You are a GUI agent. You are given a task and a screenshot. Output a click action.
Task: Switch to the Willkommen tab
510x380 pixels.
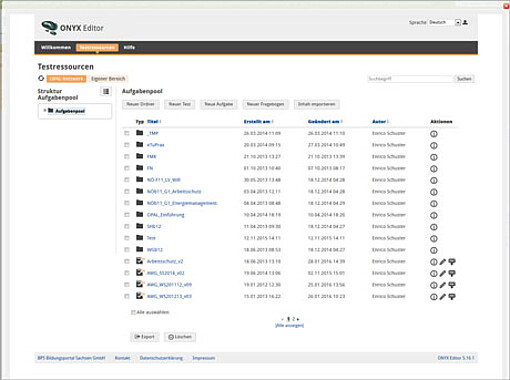[56, 47]
